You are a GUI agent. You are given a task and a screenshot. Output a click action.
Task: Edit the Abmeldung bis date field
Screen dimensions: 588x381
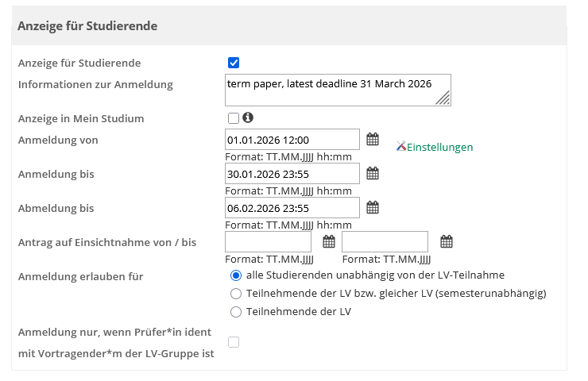point(292,208)
